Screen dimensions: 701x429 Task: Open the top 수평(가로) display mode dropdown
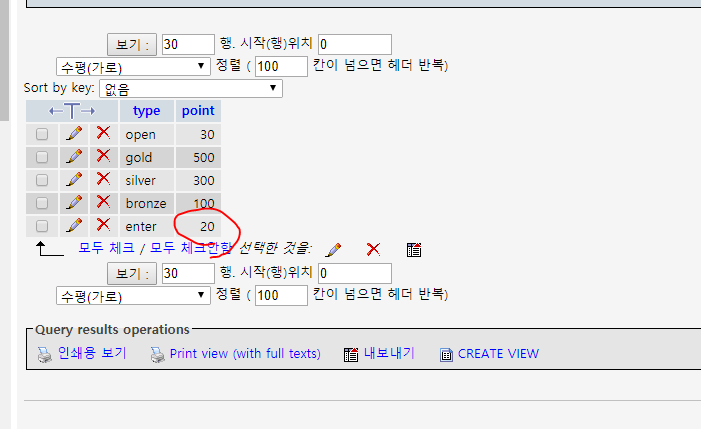coord(132,66)
